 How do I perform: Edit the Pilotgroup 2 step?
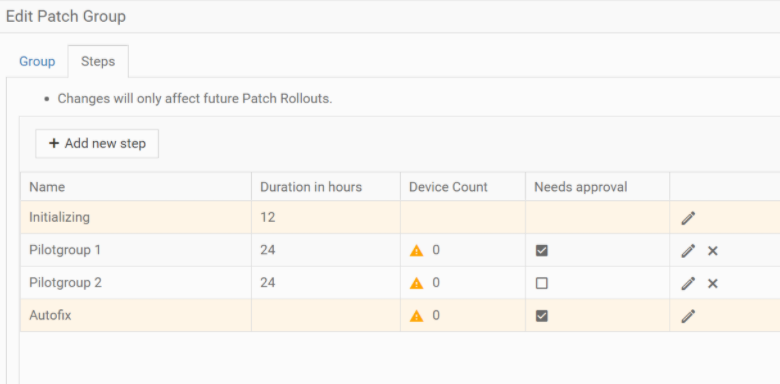point(688,284)
